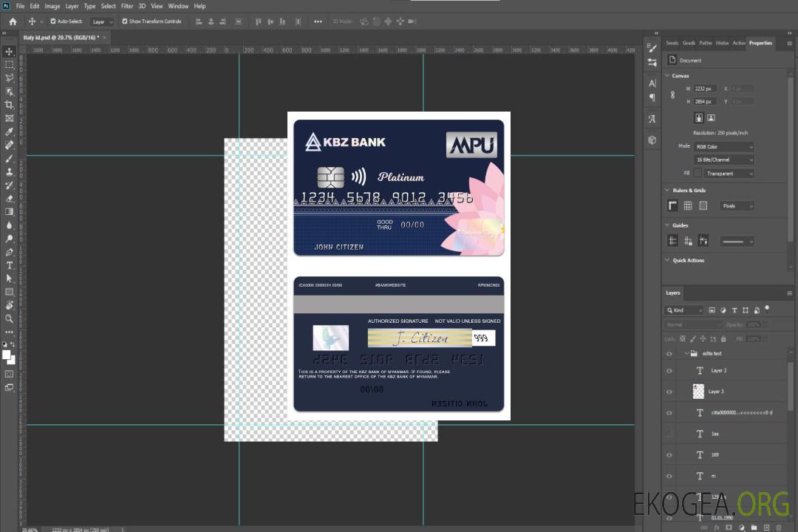798x532 pixels.
Task: Click the lock all padlock icon
Action: tap(723, 338)
